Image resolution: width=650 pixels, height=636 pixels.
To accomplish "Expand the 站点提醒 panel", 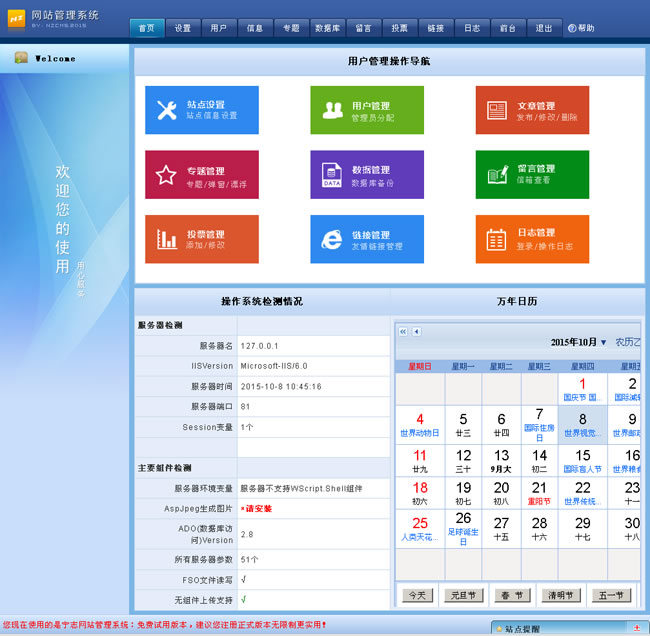I will [637, 627].
